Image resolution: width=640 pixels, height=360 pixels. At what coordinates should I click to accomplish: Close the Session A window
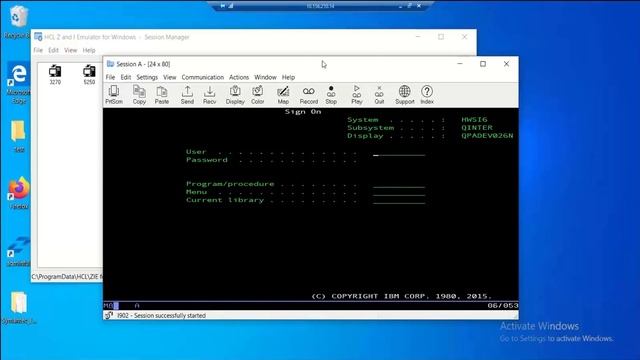pyautogui.click(x=506, y=64)
